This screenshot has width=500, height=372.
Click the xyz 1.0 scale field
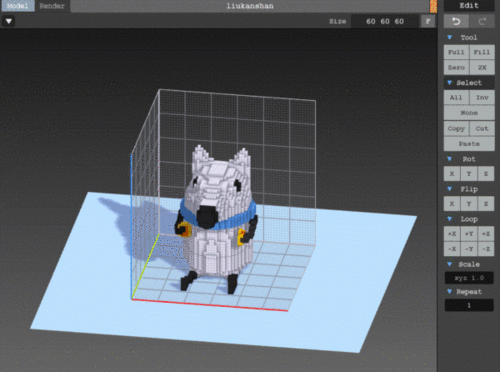469,278
